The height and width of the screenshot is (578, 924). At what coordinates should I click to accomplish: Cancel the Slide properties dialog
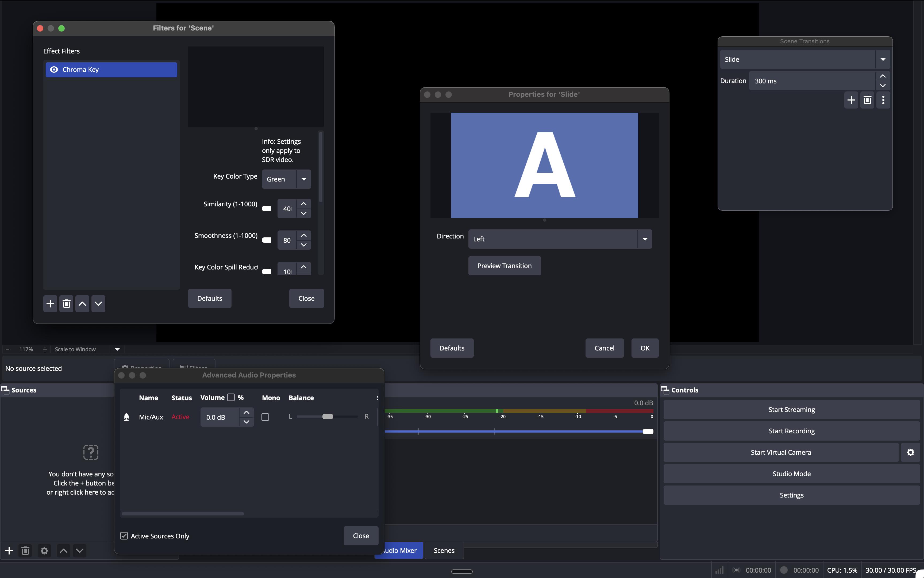605,348
